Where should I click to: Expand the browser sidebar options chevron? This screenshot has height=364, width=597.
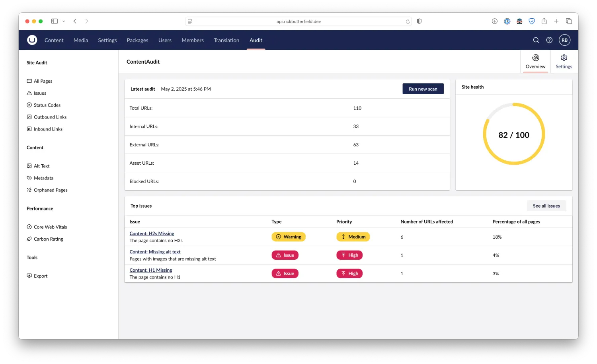pyautogui.click(x=63, y=21)
